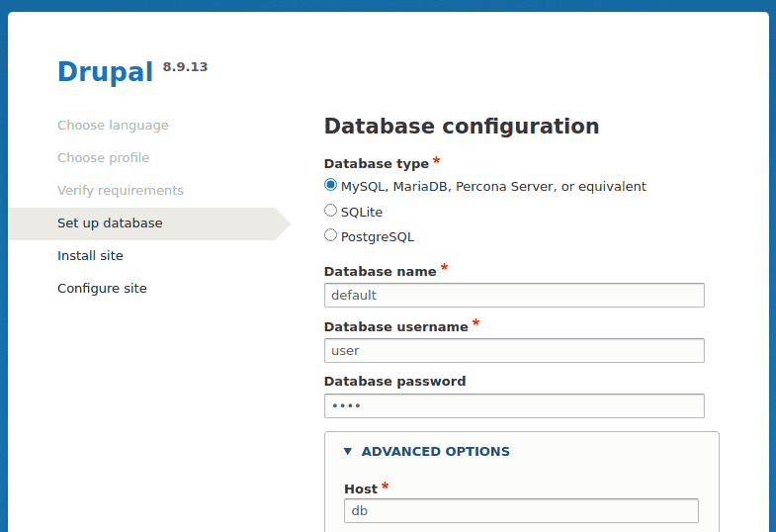776x532 pixels.
Task: Focus the Database name field
Action: coord(514,295)
